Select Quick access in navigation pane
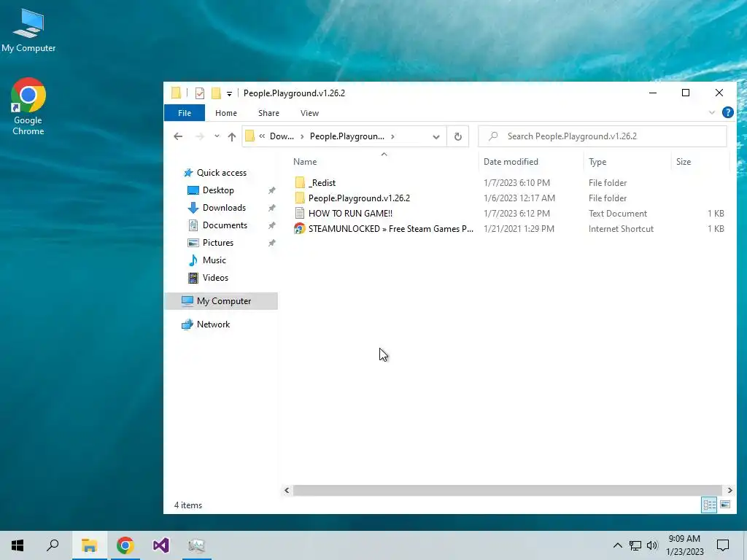This screenshot has width=747, height=560. [x=222, y=173]
